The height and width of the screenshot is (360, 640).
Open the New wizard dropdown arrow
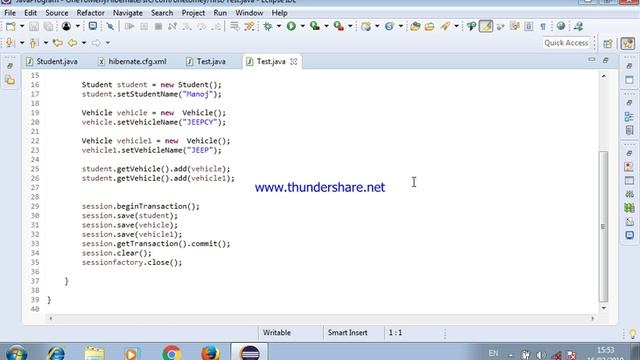click(x=22, y=27)
